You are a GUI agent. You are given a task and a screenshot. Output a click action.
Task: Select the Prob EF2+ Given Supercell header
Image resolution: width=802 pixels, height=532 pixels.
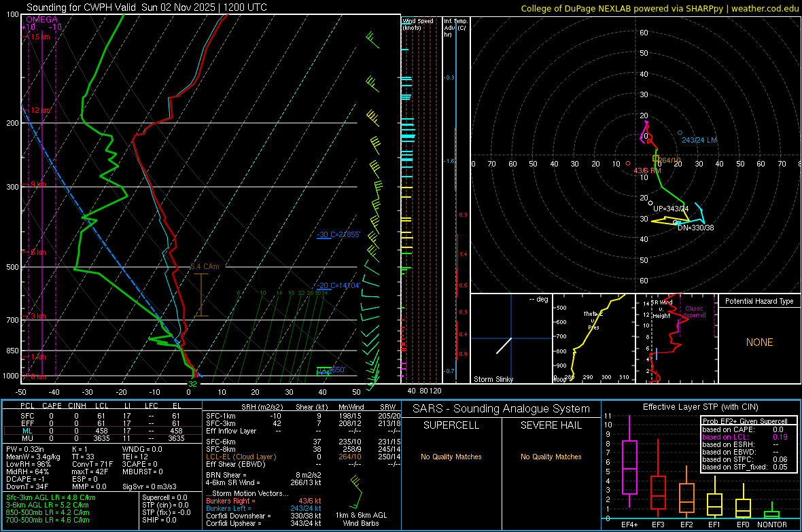point(745,421)
